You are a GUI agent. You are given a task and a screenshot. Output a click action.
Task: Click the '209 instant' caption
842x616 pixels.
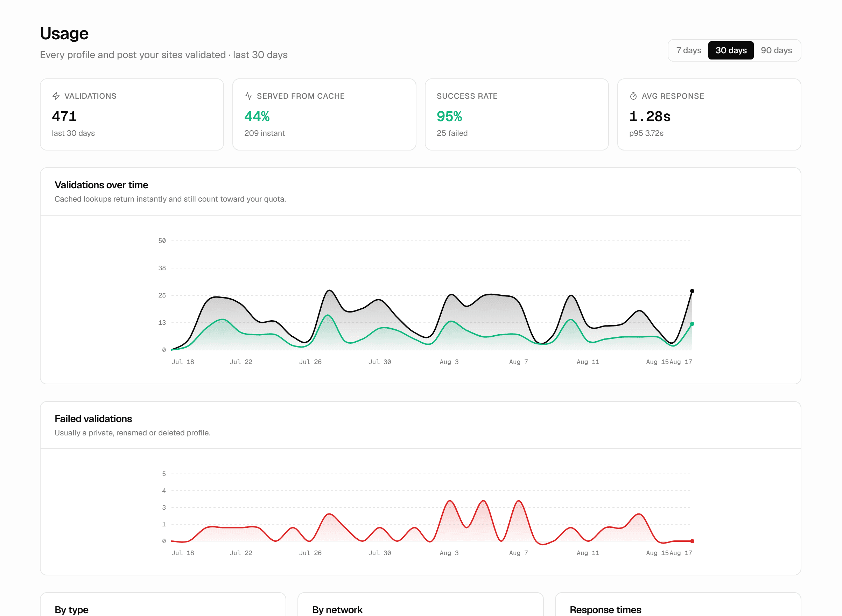pyautogui.click(x=264, y=133)
